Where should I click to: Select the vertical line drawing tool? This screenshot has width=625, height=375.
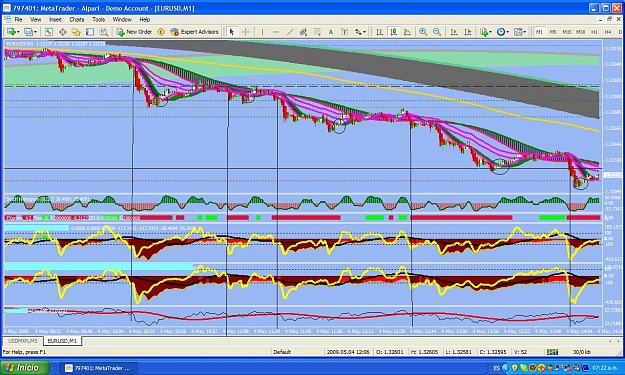[x=262, y=32]
